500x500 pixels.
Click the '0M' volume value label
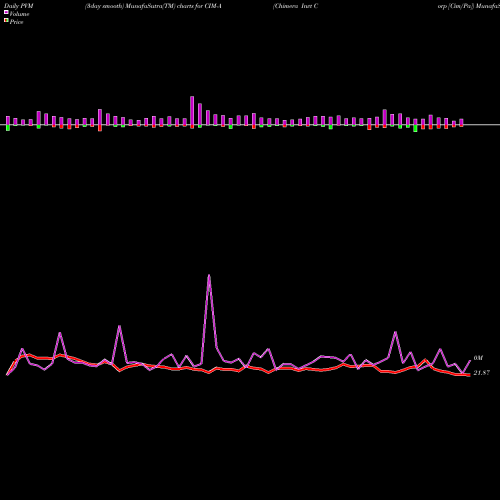click(478, 358)
